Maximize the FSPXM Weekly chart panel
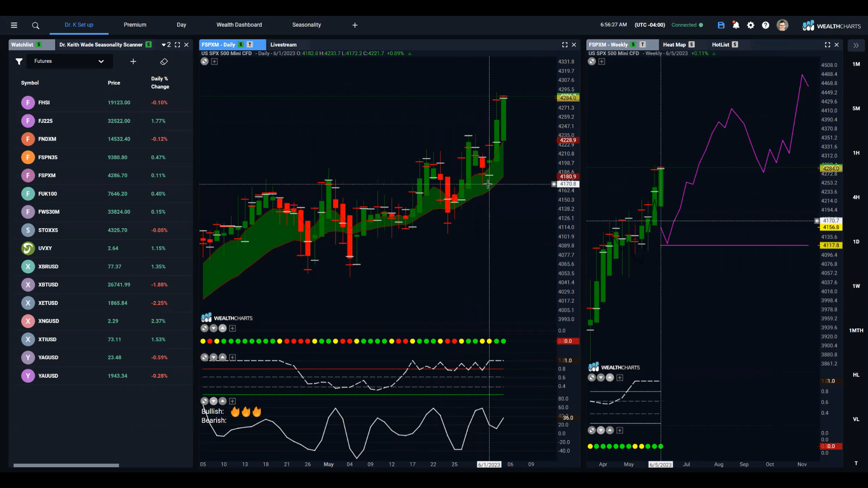Viewport: 868px width, 488px height. (x=827, y=45)
